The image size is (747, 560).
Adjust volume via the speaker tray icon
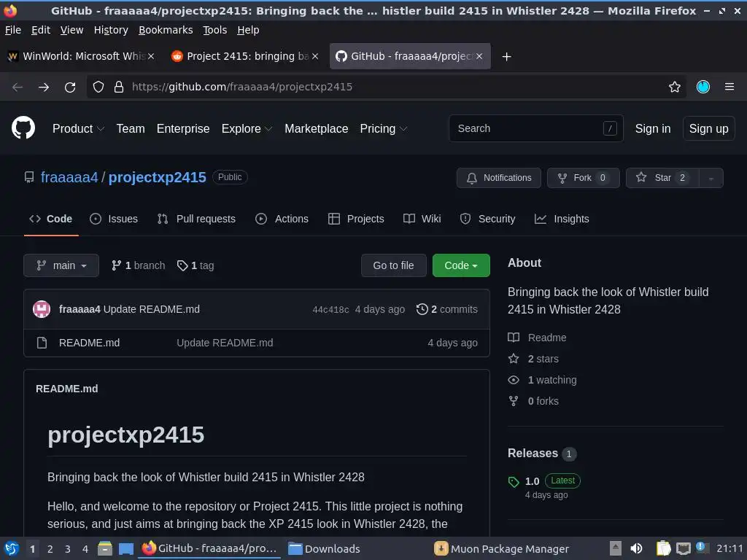636,548
